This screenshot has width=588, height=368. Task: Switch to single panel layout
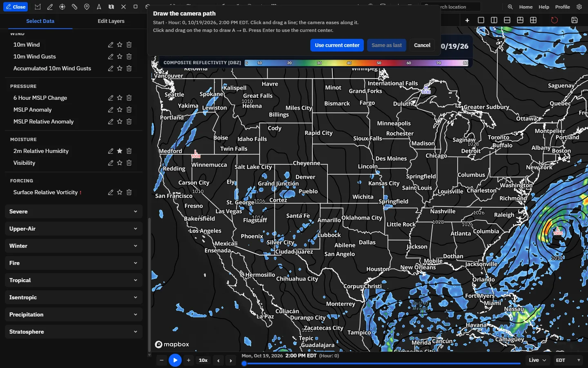point(481,20)
